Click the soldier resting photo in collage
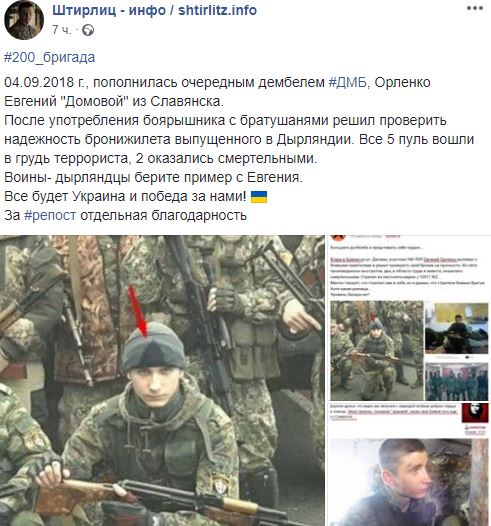The image size is (491, 526). point(456,328)
